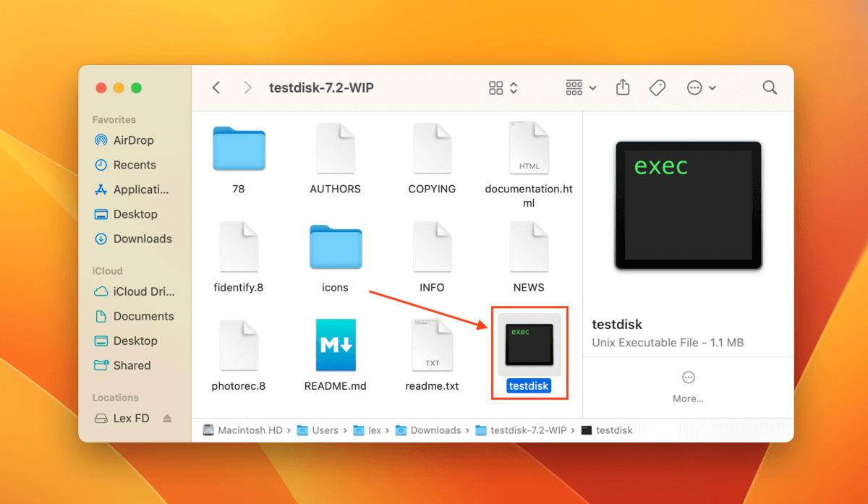Viewport: 868px width, 504px height.
Task: Click the Locations section header
Action: point(115,398)
